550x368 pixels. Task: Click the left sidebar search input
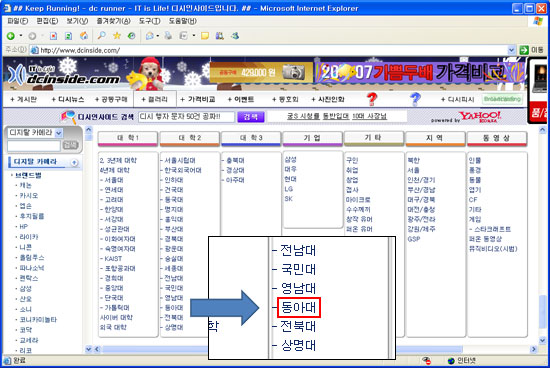pyautogui.click(x=34, y=145)
